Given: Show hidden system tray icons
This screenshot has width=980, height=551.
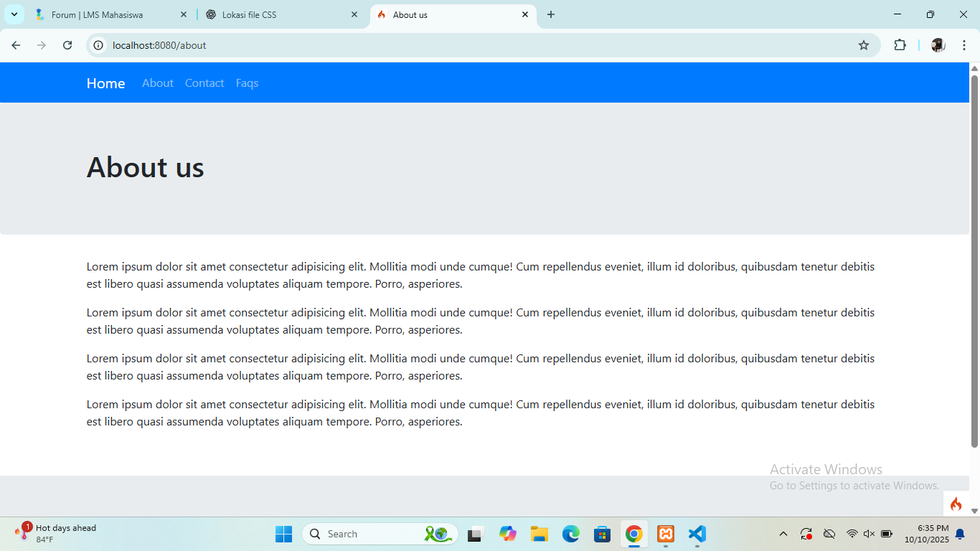Looking at the screenshot, I should tap(783, 534).
